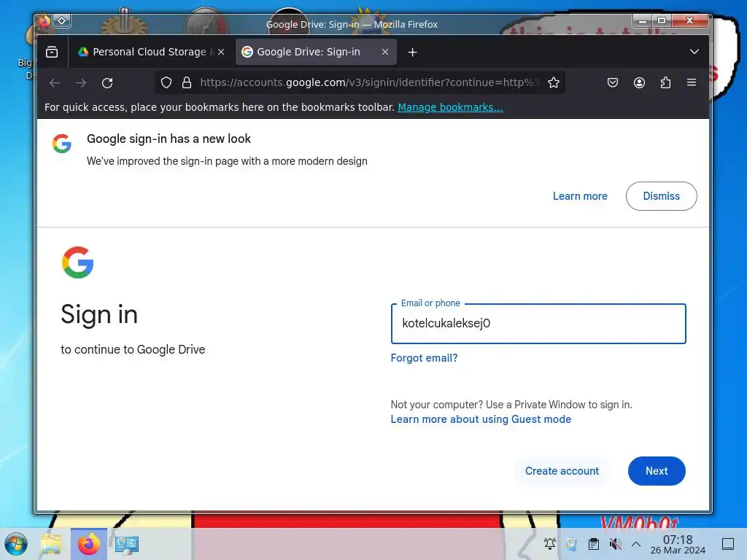Click the Create account button

pos(562,471)
